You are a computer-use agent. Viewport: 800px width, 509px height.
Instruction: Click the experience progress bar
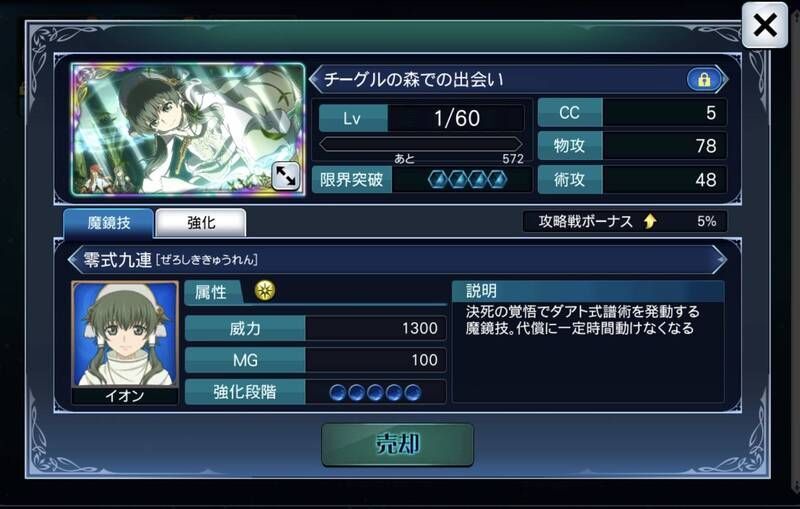(421, 144)
